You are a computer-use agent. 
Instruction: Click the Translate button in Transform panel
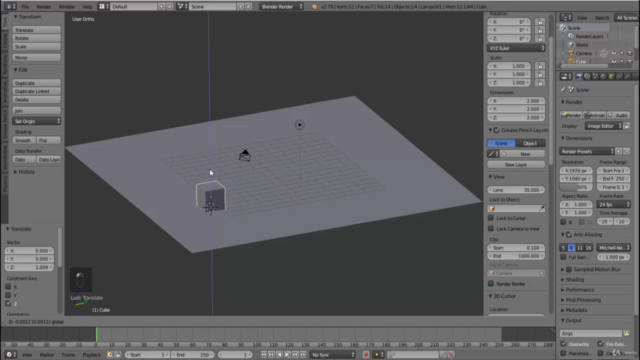click(37, 30)
